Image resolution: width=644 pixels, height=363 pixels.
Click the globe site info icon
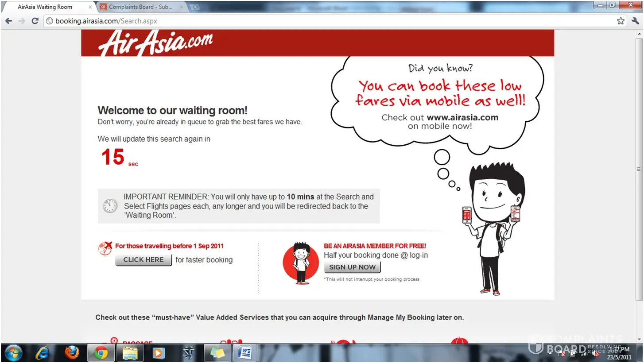pos(50,21)
